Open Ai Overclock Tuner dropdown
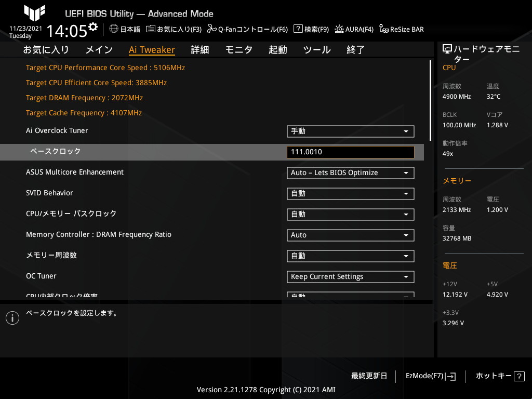The width and height of the screenshot is (532, 399). pyautogui.click(x=351, y=131)
